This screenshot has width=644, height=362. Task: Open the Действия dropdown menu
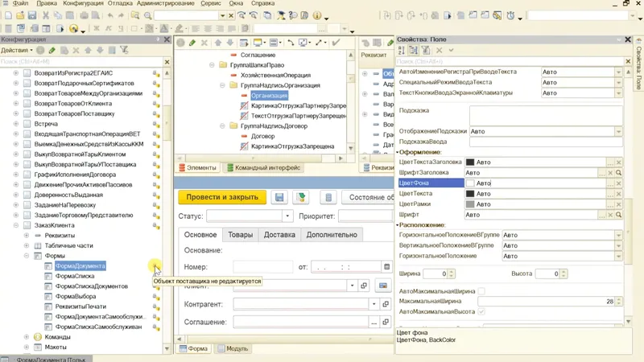point(17,50)
